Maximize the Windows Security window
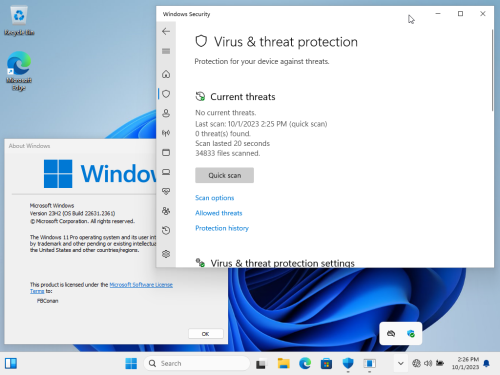The image size is (500, 375). (x=460, y=14)
